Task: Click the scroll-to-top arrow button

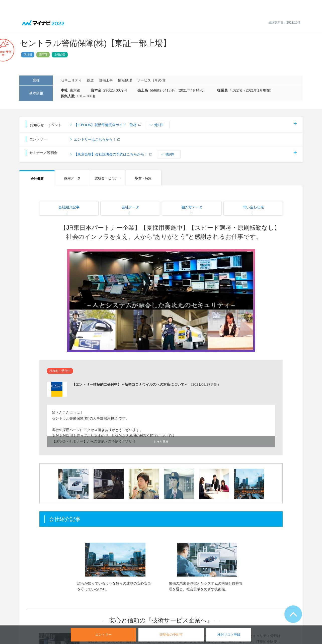Action: (293, 614)
